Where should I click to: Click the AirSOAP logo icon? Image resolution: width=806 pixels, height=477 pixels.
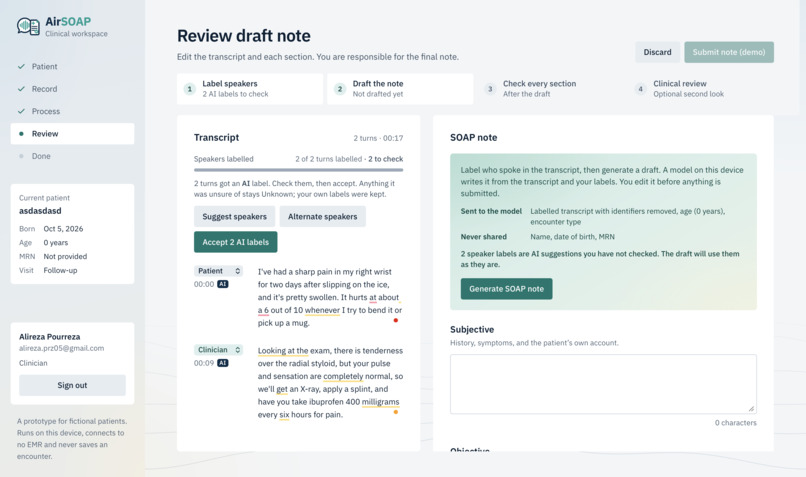click(x=28, y=26)
